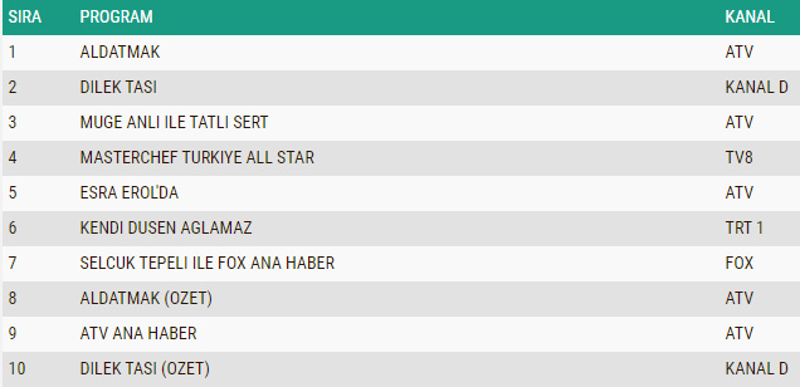Select DILEK TASI program entry
This screenshot has height=387, width=800.
tap(118, 87)
